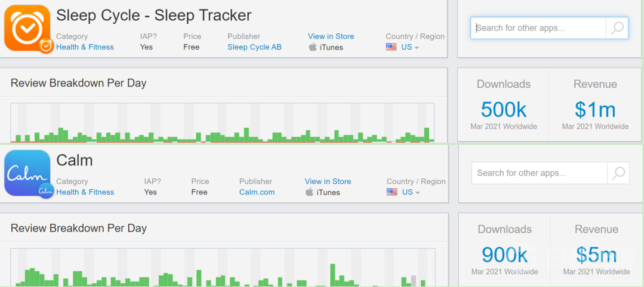Screen dimensions: 644x287
Task: Click the Sleep Cycle app icon
Action: (27, 27)
